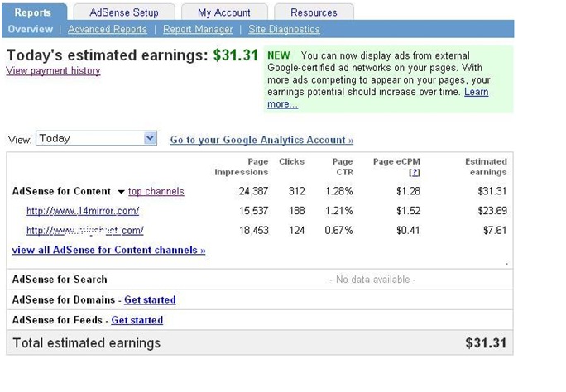Open the View period dropdown showing Today

[96, 138]
